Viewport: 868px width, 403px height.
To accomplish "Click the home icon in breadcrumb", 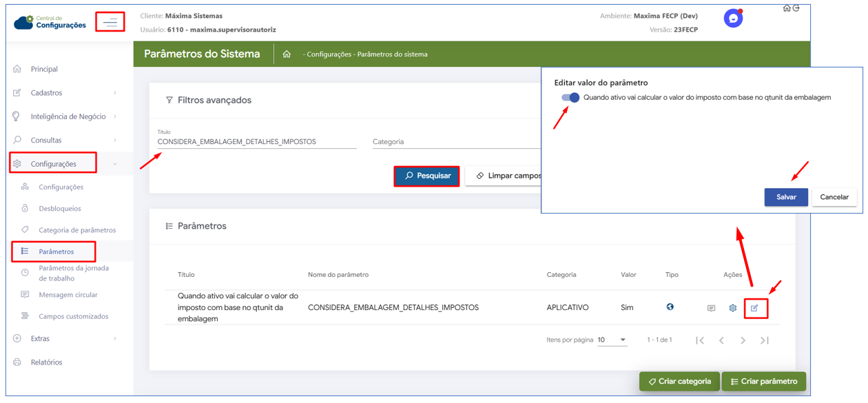I will pyautogui.click(x=287, y=54).
